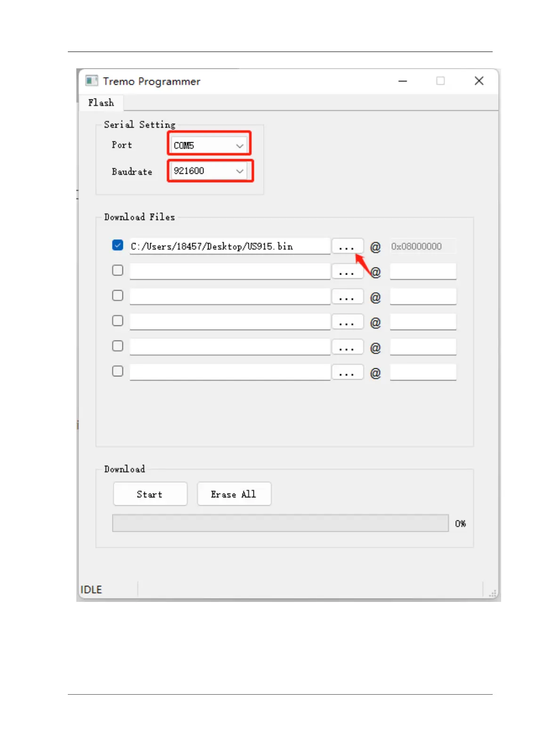Click the fifth row address field
Viewport: 560px width, 746px height.
pos(423,347)
